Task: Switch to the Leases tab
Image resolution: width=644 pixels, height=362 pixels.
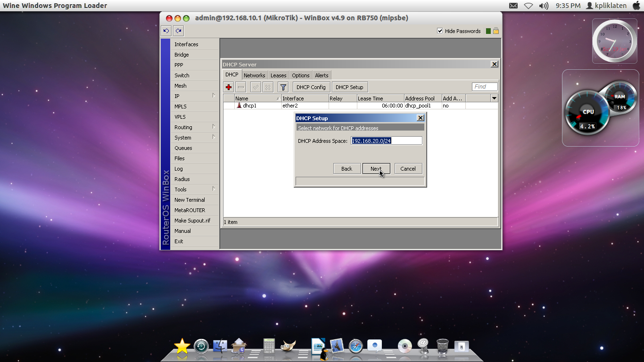Action: [278, 75]
